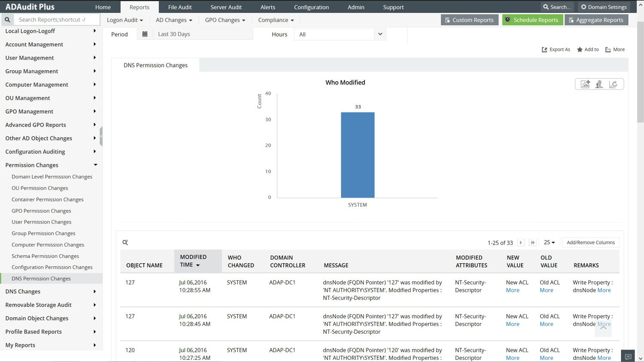The image size is (644, 362).
Task: Click the Period calendar icon
Action: point(145,34)
